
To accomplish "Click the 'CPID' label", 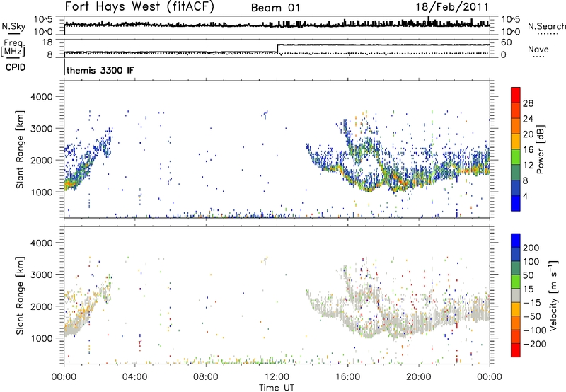I will pyautogui.click(x=16, y=67).
